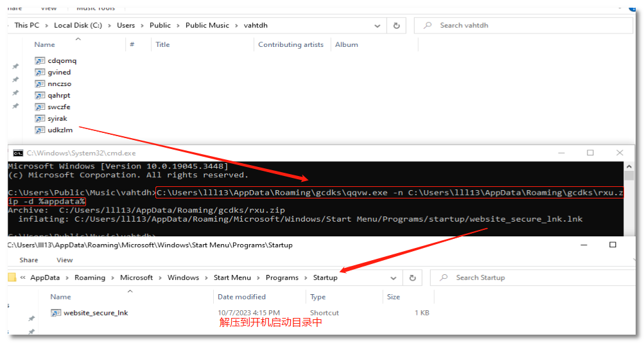Maximize the cmd.exe window
Viewport: 644px width, 343px height.
click(590, 154)
